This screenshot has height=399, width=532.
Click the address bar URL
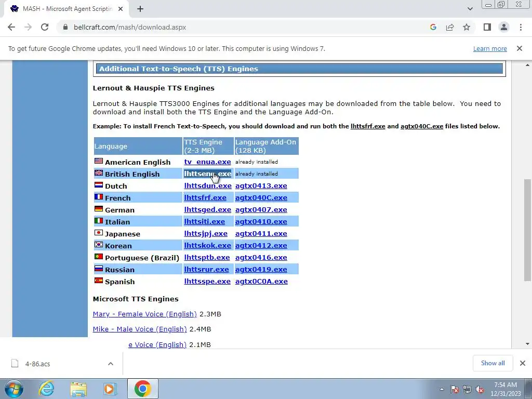(x=129, y=27)
